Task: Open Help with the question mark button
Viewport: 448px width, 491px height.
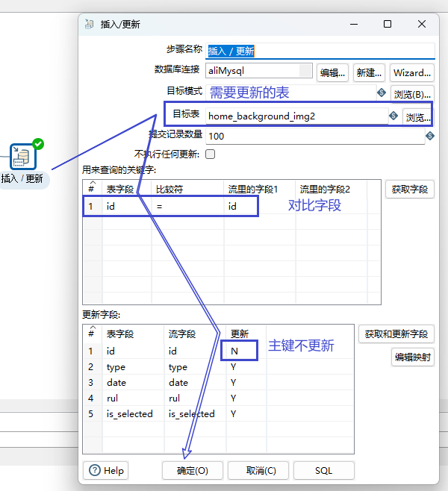Action: coord(108,470)
